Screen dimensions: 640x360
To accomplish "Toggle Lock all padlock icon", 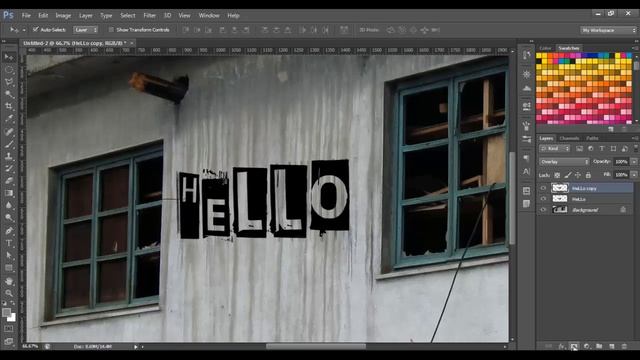I will click(588, 175).
